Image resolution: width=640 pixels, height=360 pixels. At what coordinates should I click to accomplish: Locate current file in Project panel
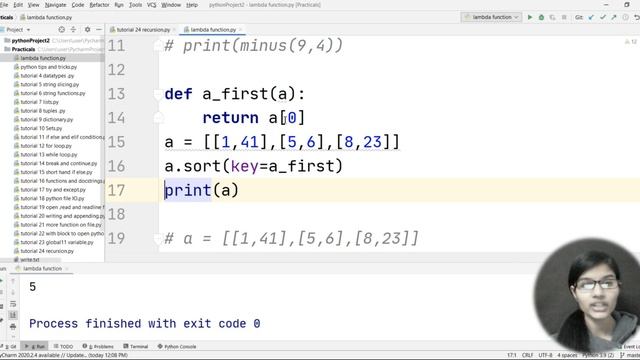62,29
